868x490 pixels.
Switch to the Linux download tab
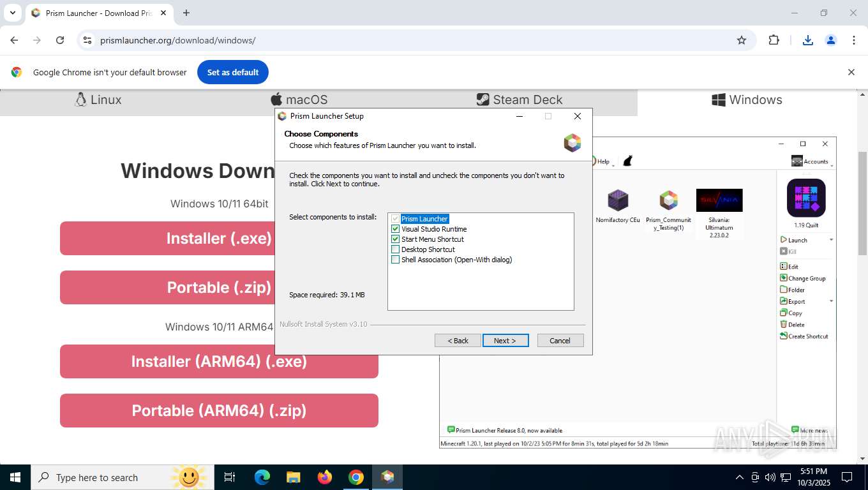pyautogui.click(x=98, y=100)
